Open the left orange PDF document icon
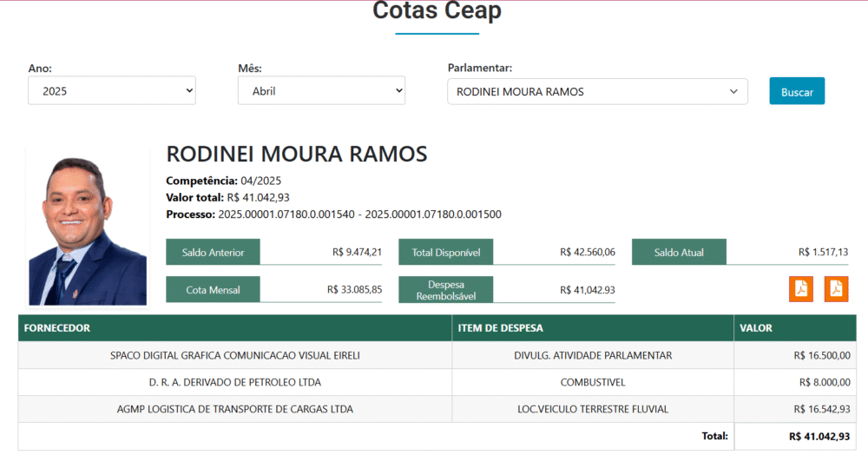The image size is (868, 468). (800, 289)
